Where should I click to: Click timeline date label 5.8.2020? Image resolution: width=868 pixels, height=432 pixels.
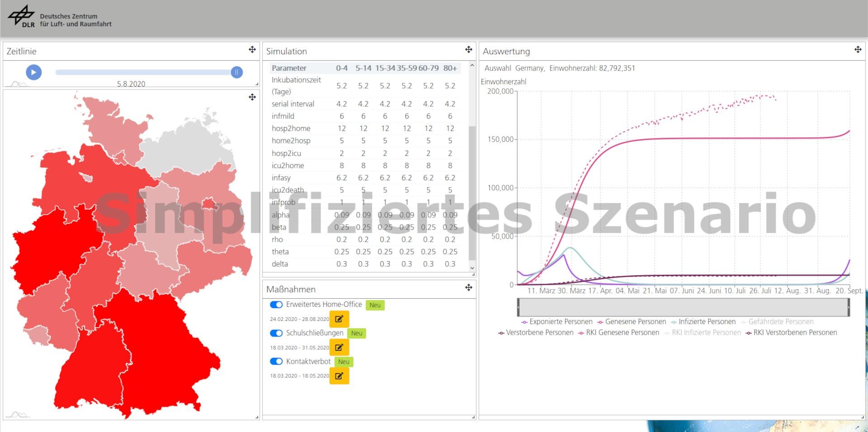pos(131,84)
